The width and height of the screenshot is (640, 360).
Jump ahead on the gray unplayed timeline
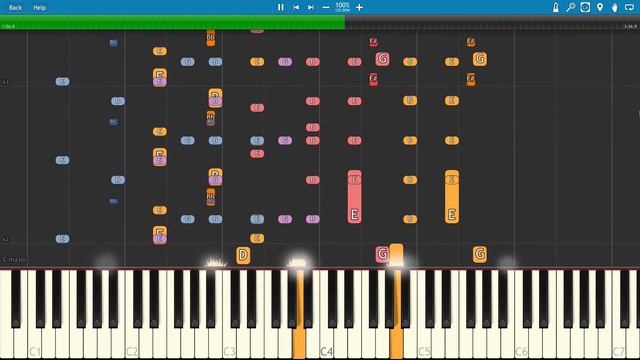(492, 22)
